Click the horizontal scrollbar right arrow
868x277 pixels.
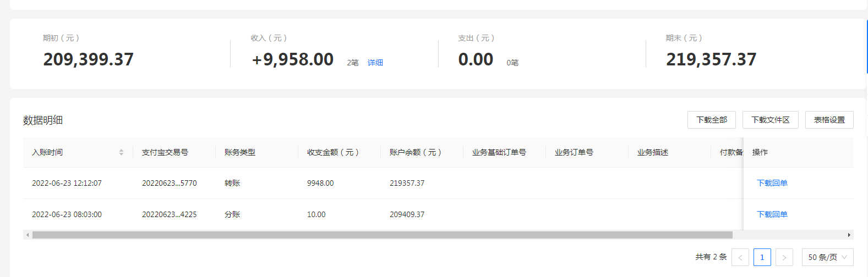(x=849, y=235)
